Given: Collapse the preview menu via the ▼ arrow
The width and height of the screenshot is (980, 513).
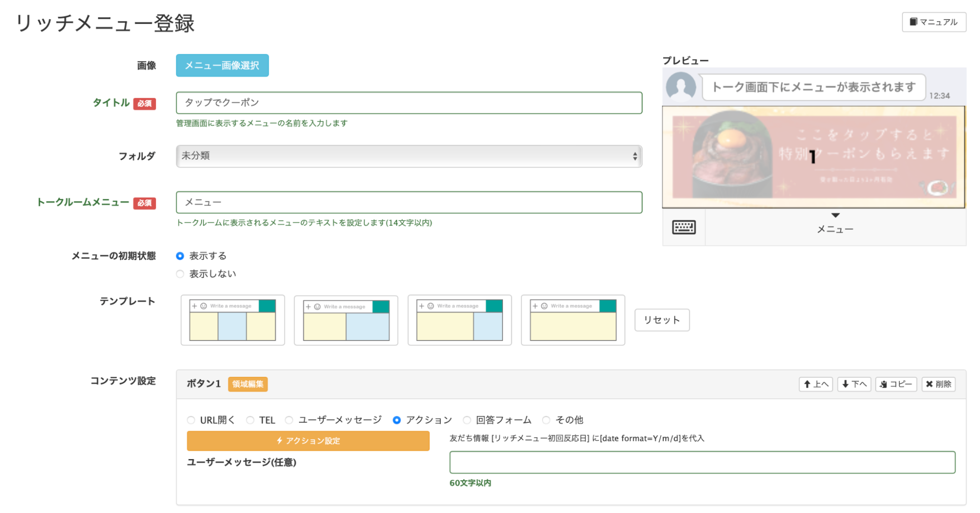Looking at the screenshot, I should 835,215.
